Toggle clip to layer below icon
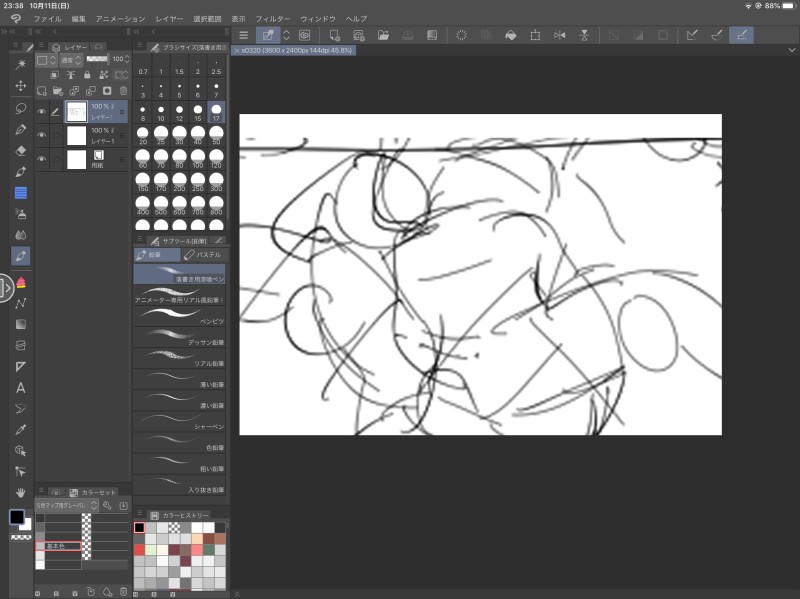Screen dimensions: 800x599 55,75
